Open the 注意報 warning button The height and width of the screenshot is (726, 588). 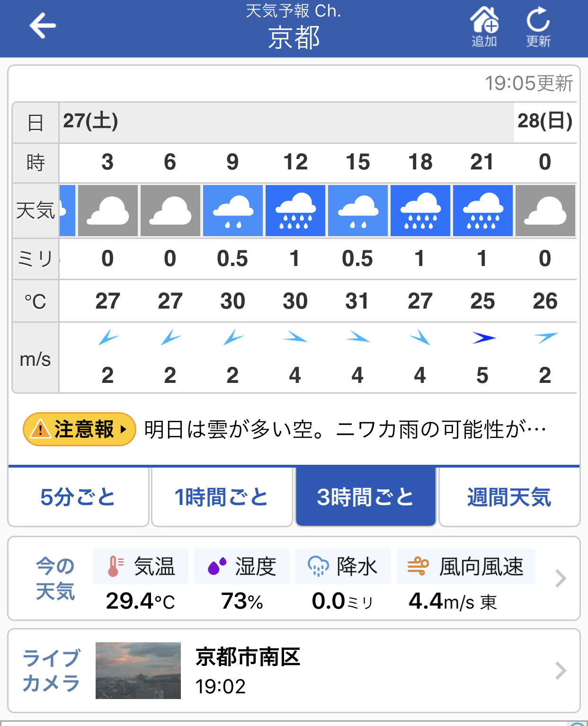[80, 429]
